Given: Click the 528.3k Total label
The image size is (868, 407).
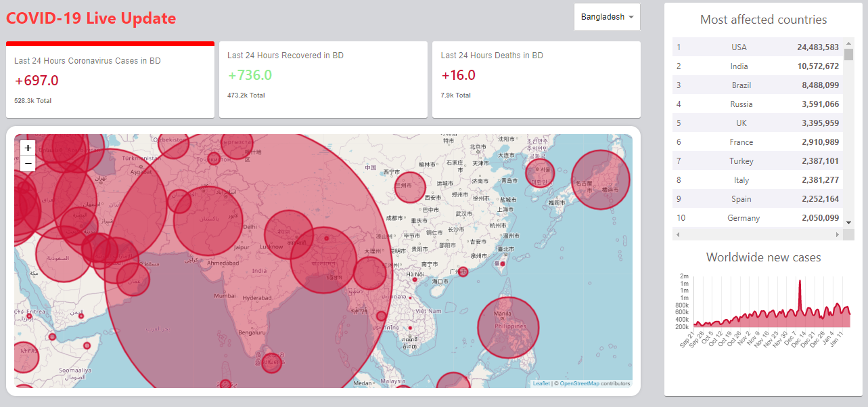Looking at the screenshot, I should [32, 101].
